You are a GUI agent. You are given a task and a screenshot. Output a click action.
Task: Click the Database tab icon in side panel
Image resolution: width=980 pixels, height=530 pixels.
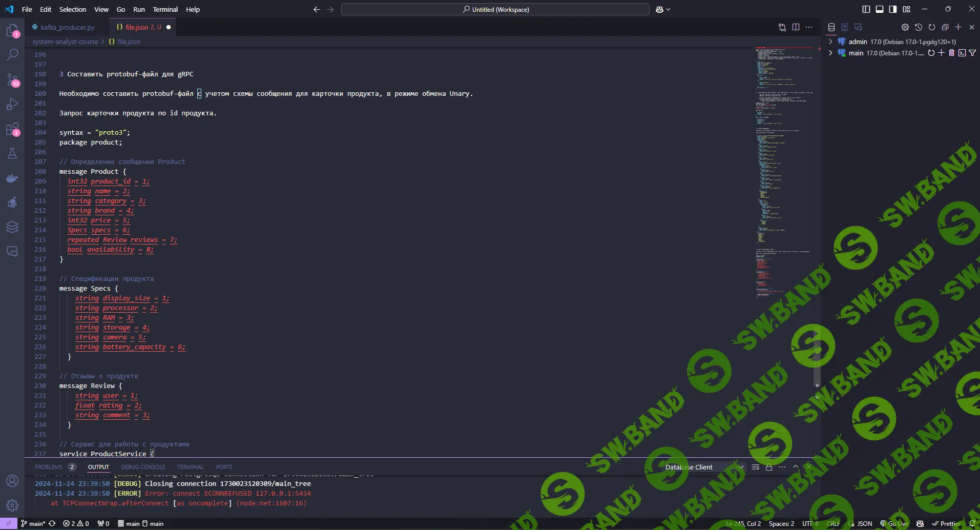point(831,27)
